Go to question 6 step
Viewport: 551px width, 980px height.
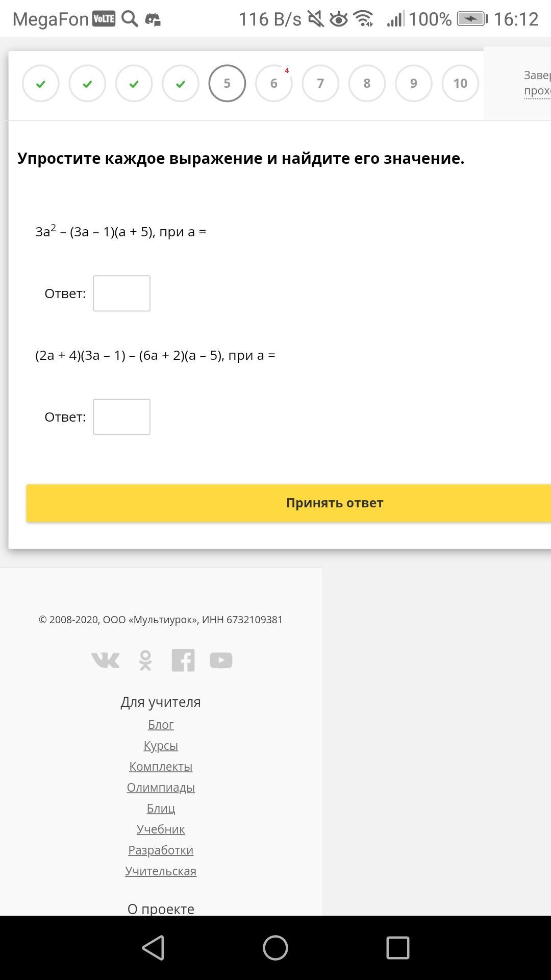point(274,83)
